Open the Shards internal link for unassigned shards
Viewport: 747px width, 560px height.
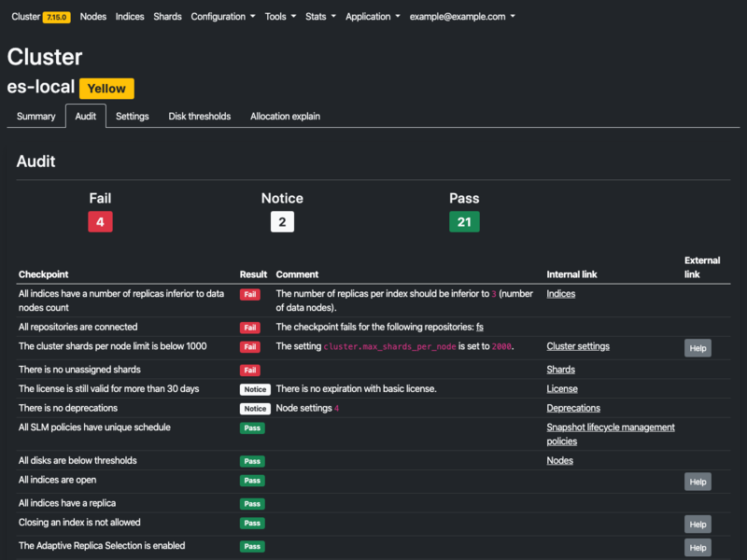561,370
